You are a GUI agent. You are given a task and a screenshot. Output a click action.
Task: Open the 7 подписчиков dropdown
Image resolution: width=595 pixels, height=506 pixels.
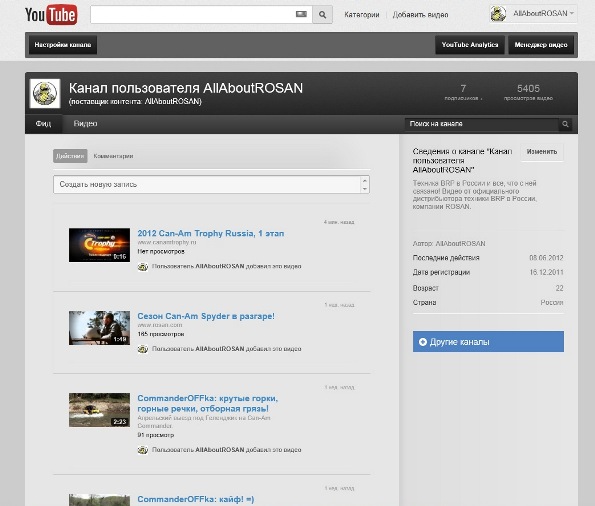(463, 93)
